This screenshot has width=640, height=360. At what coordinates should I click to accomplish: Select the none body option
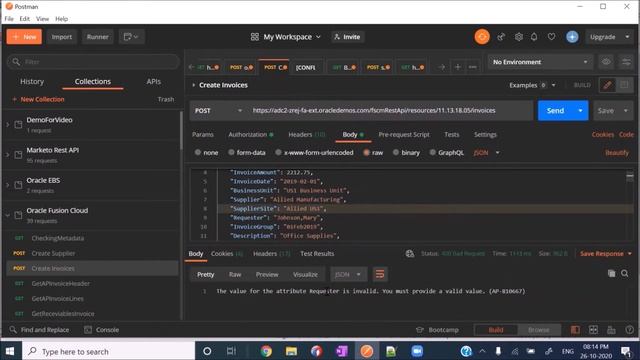coord(207,153)
